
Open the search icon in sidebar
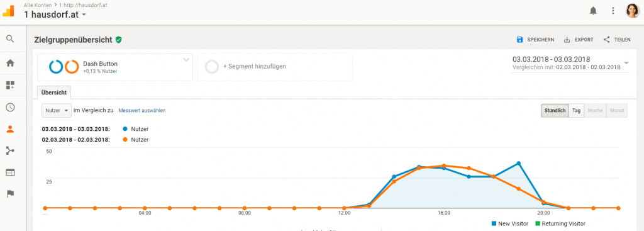(10, 39)
